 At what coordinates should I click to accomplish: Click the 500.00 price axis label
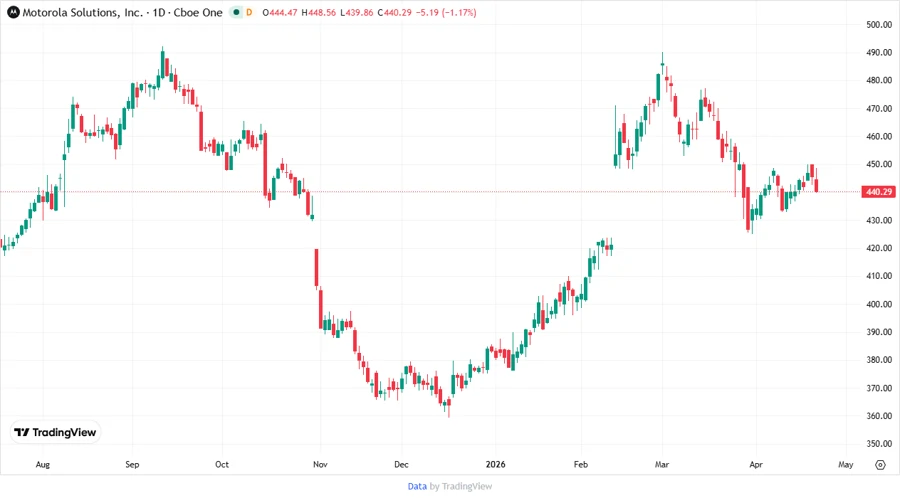coord(879,25)
